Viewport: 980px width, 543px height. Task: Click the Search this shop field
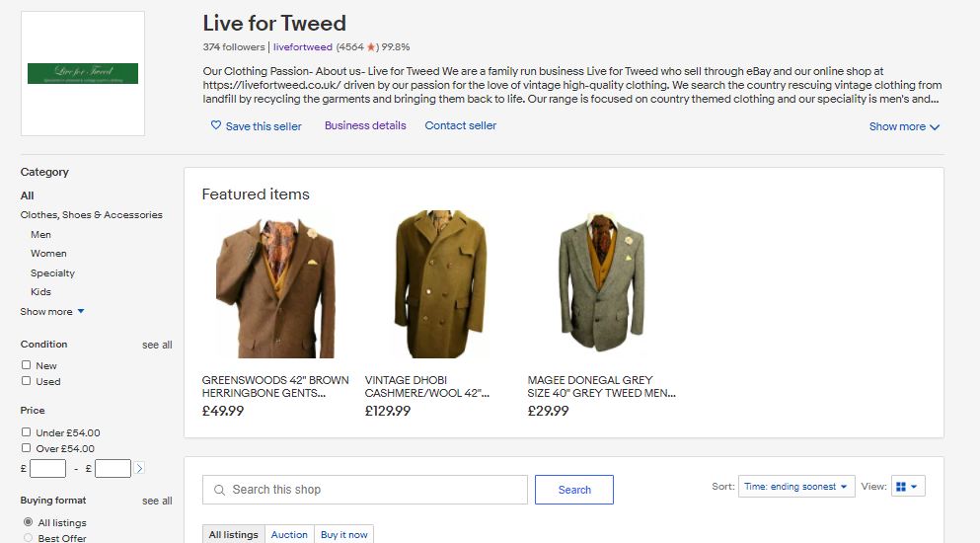coord(375,490)
